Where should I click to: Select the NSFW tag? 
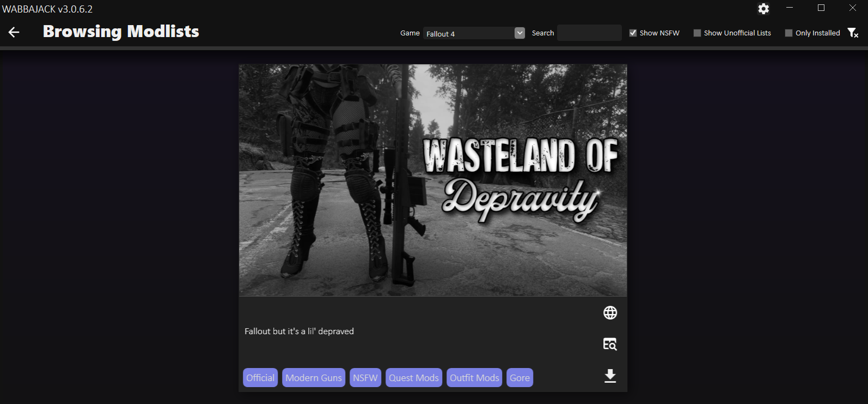tap(365, 378)
